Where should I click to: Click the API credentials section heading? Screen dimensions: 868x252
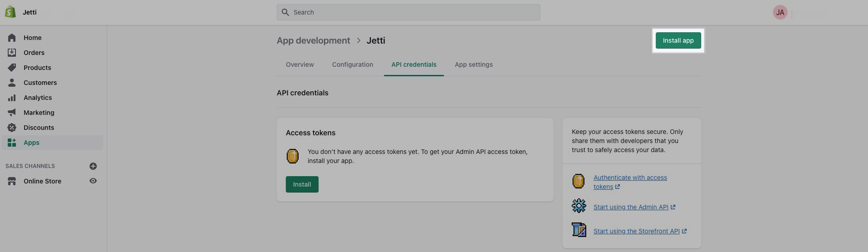(x=303, y=93)
